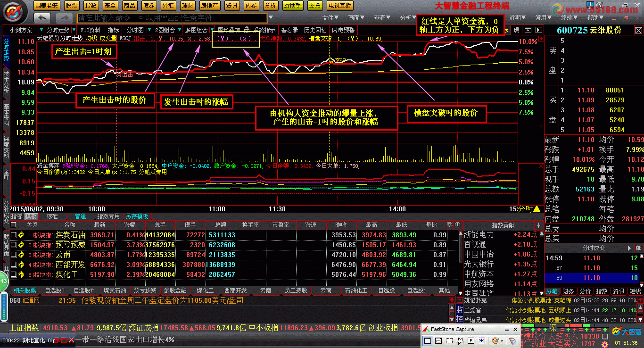Screen dimensions: 644x348
Task: Open the 常用 menu
Action: 543,17
